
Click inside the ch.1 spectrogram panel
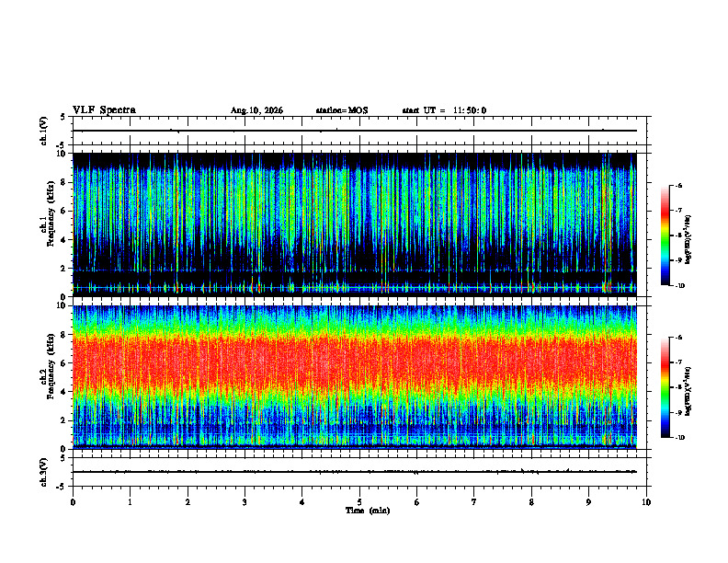click(355, 224)
